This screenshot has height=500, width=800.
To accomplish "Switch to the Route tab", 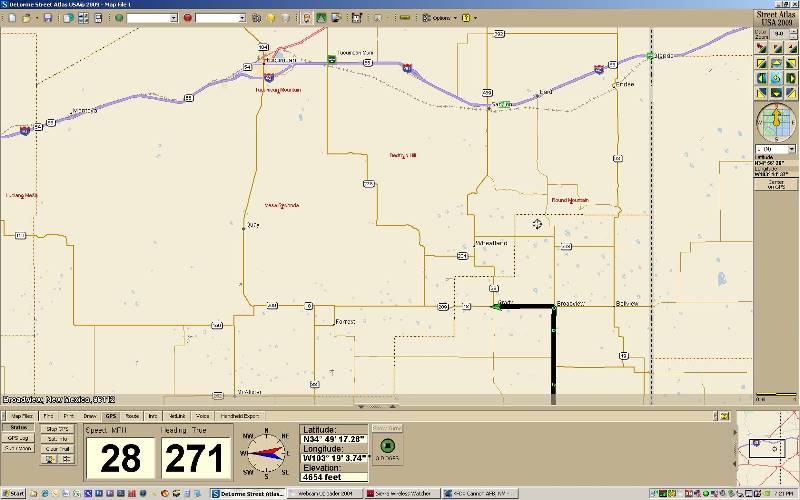I will [x=132, y=416].
